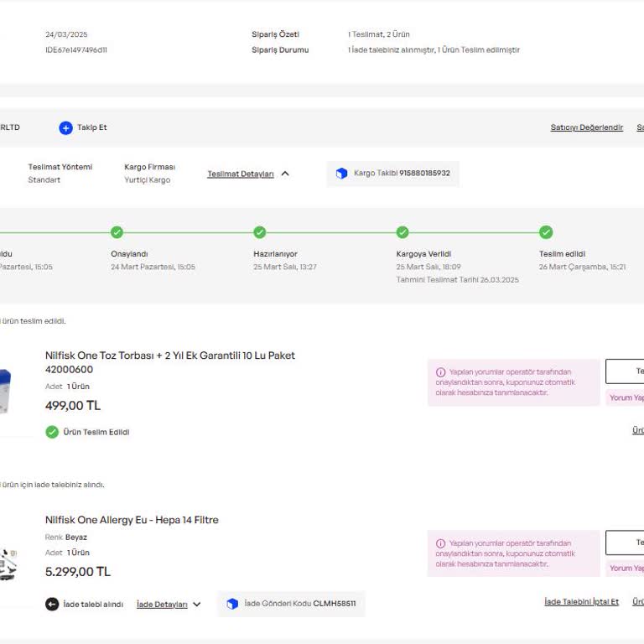This screenshot has height=644, width=644.
Task: Click the Kargoya Verildi step checkmark
Action: point(402,232)
